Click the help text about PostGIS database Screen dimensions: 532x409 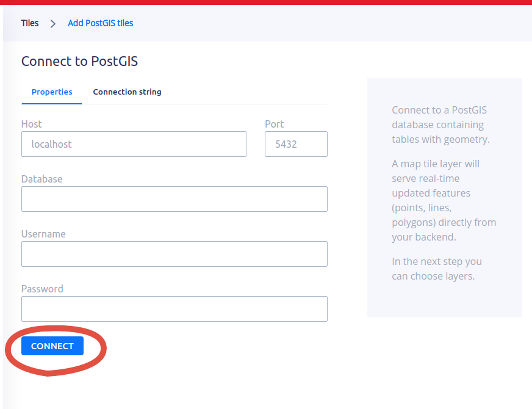click(440, 125)
